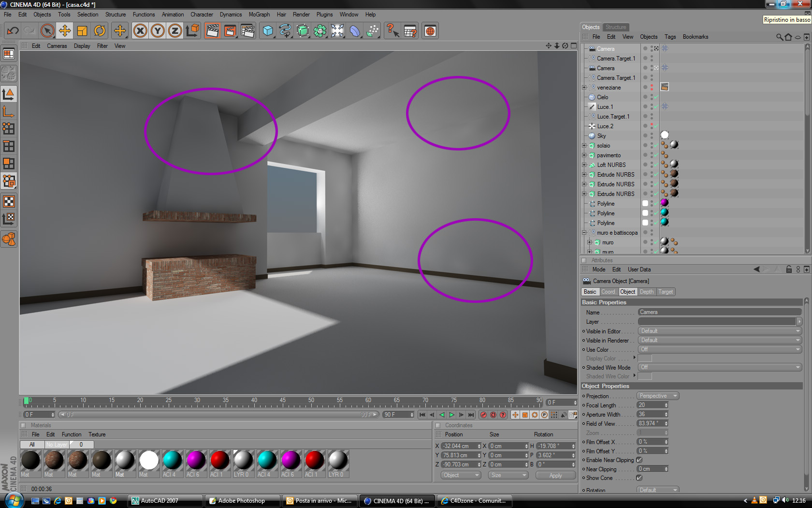Select the Live Selection tool
812x508 pixels.
47,31
